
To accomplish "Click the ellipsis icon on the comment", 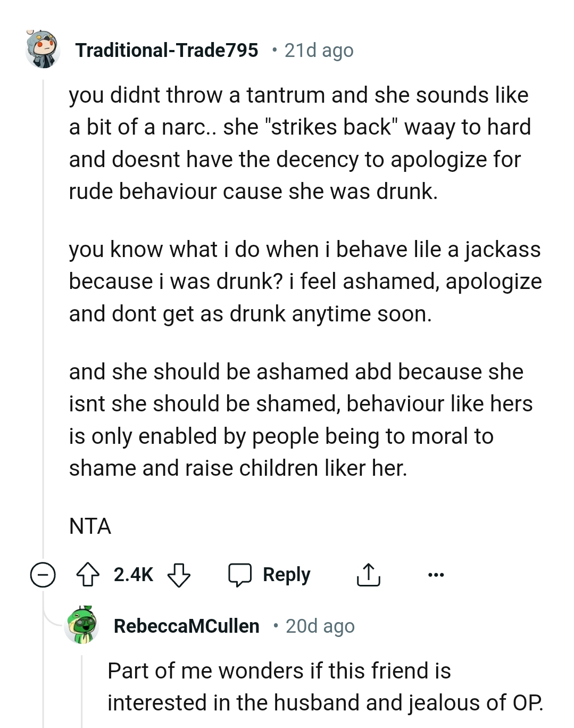I will 436,575.
